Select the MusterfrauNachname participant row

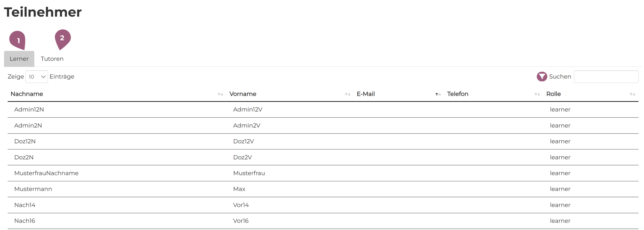coord(46,173)
